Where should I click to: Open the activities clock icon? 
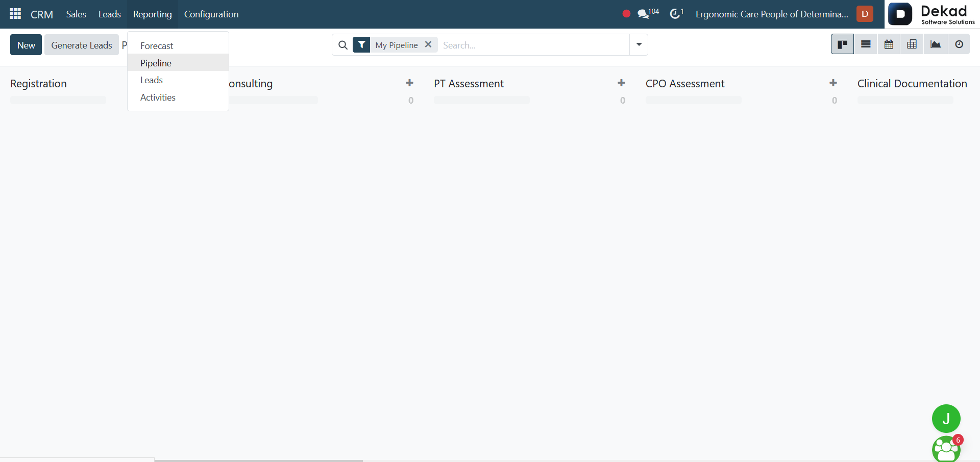676,13
